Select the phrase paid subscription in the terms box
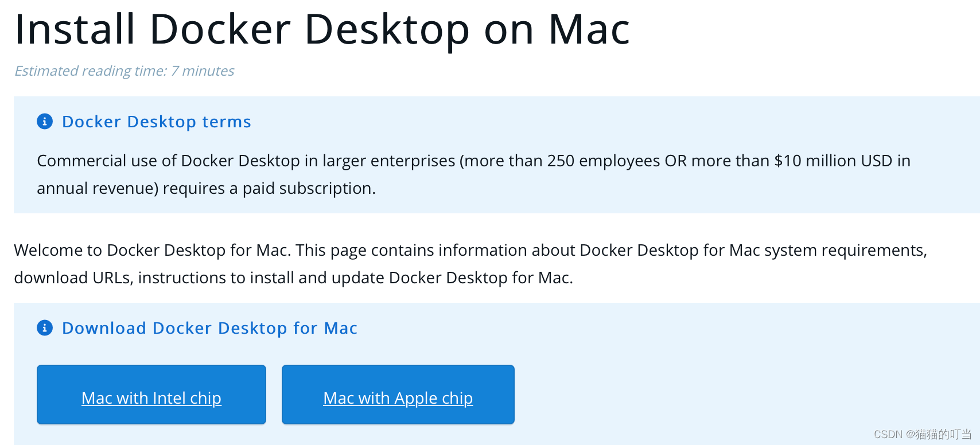The width and height of the screenshot is (980, 445). [x=310, y=188]
